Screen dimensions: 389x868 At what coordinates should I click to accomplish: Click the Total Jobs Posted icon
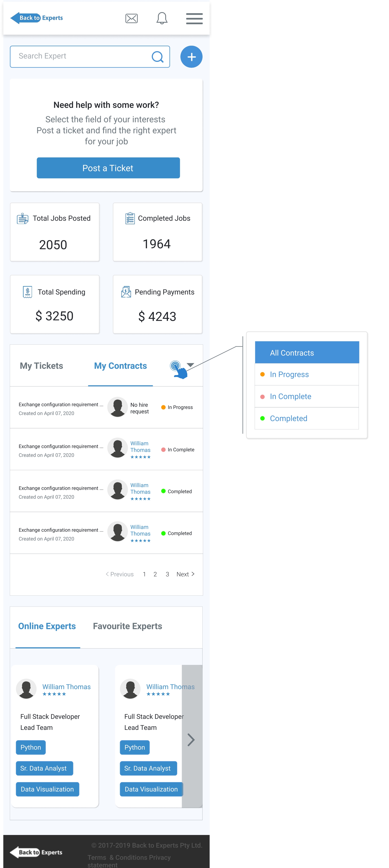pos(22,218)
